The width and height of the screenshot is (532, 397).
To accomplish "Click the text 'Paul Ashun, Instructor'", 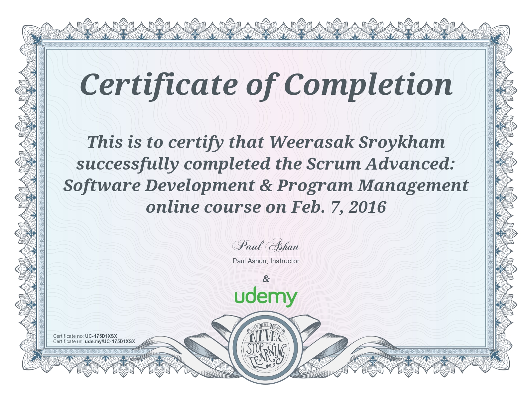I will pos(266,261).
